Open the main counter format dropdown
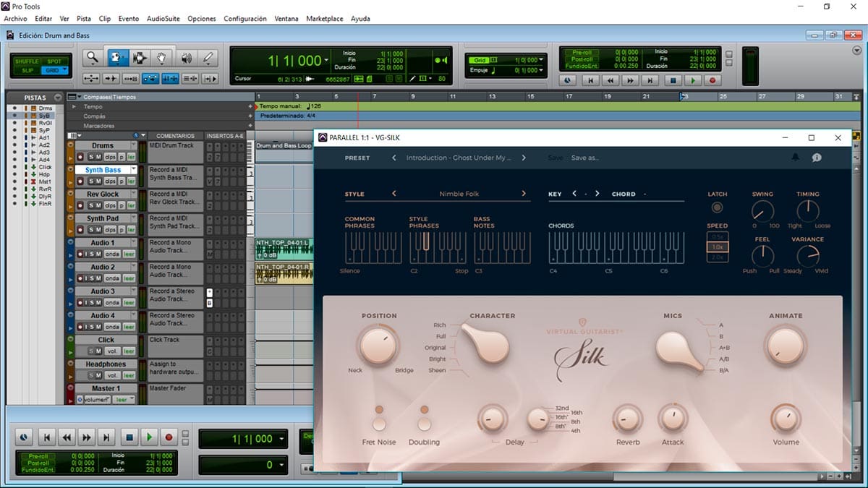 (x=327, y=61)
